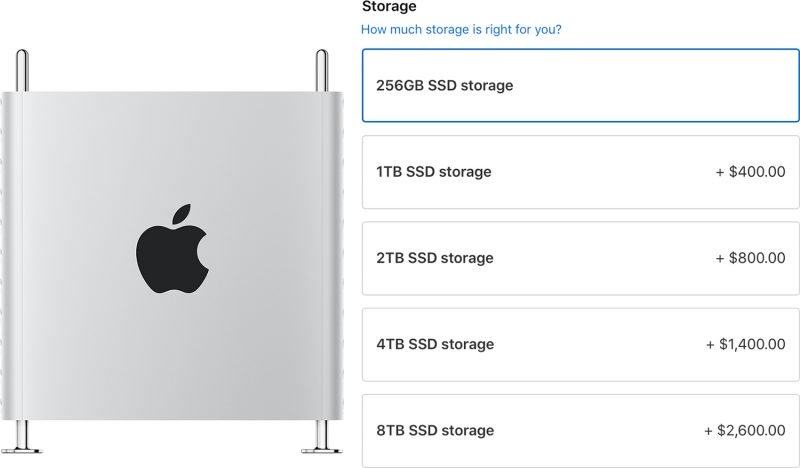
Task: Click the '2TB SSD storage' label text
Action: (x=435, y=258)
